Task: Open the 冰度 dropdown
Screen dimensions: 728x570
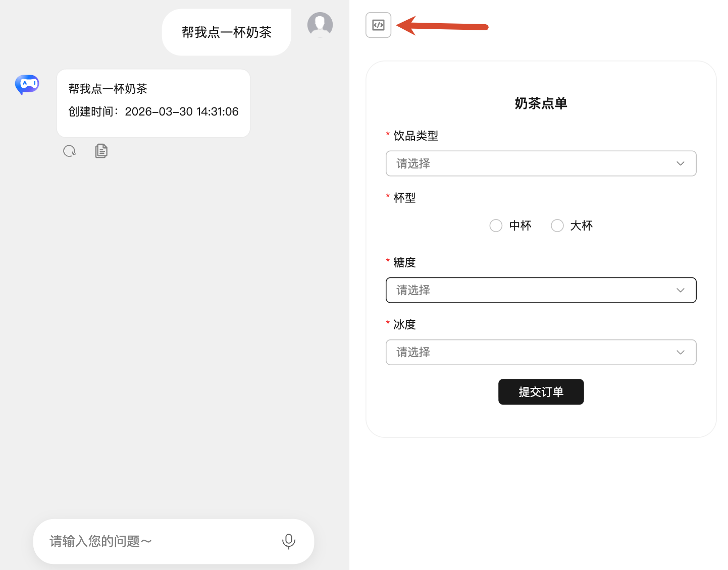Action: click(541, 352)
